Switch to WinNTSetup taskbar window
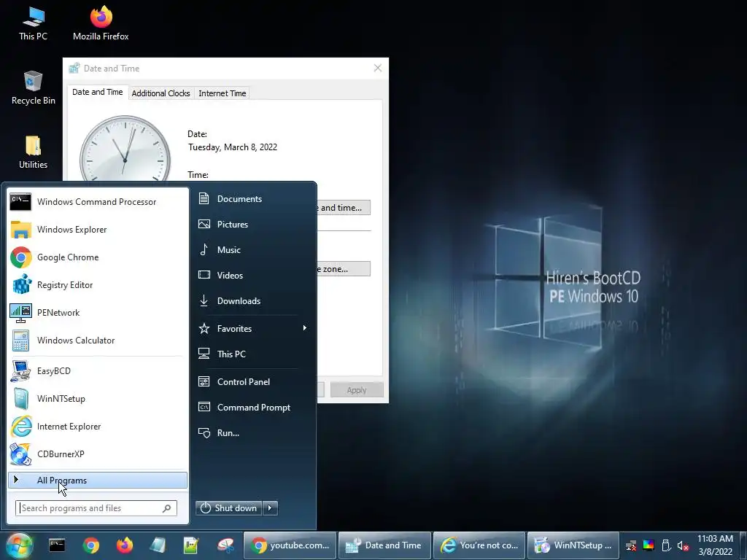The width and height of the screenshot is (747, 560). [573, 545]
